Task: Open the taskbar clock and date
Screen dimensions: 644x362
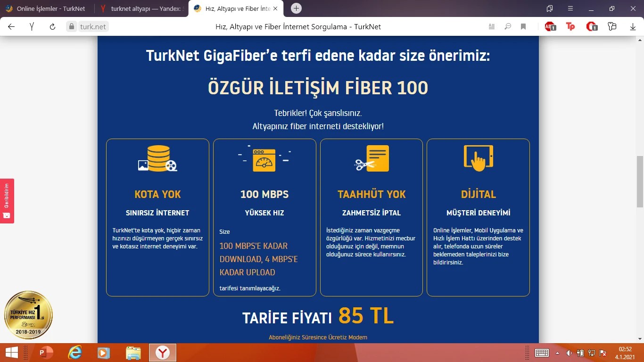Action: coord(625,353)
